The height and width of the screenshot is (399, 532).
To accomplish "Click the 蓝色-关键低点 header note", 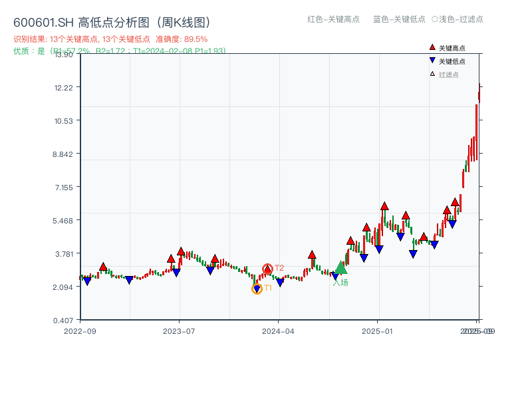I will click(x=399, y=19).
